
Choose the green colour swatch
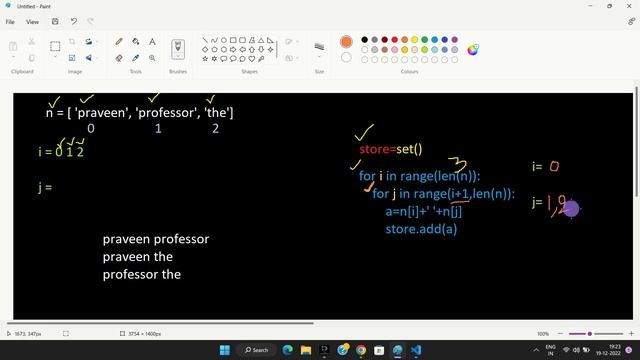(x=424, y=40)
